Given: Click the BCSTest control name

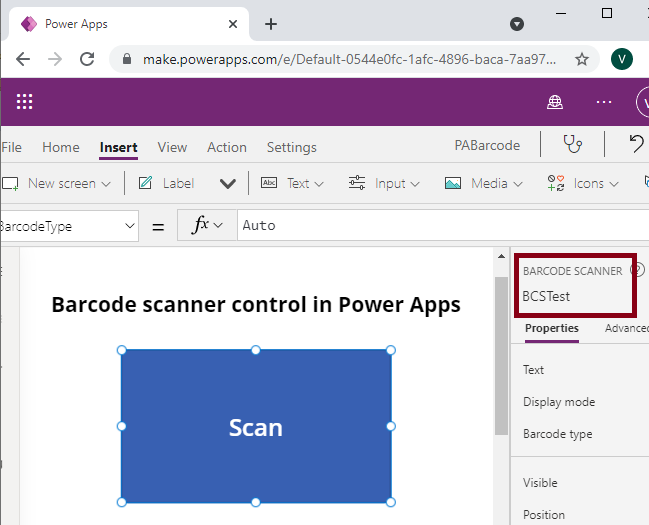Looking at the screenshot, I should click(x=546, y=296).
